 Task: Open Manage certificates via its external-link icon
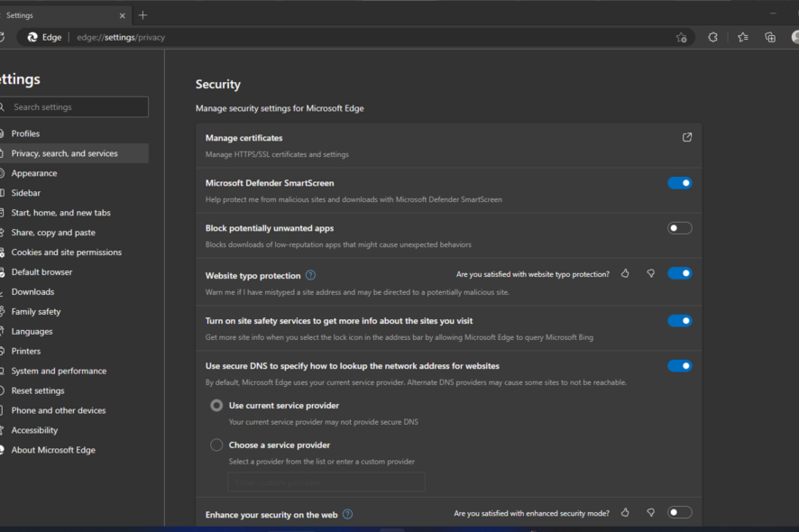686,136
